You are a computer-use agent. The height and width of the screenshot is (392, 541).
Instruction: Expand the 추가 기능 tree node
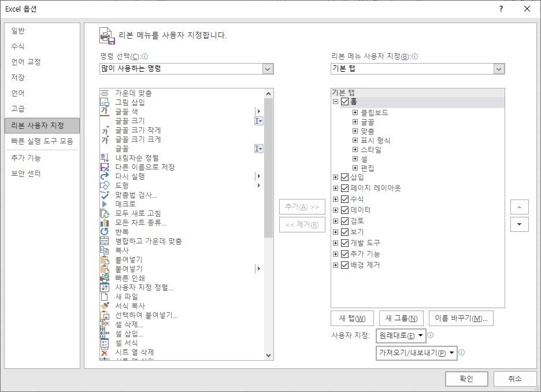pyautogui.click(x=335, y=254)
